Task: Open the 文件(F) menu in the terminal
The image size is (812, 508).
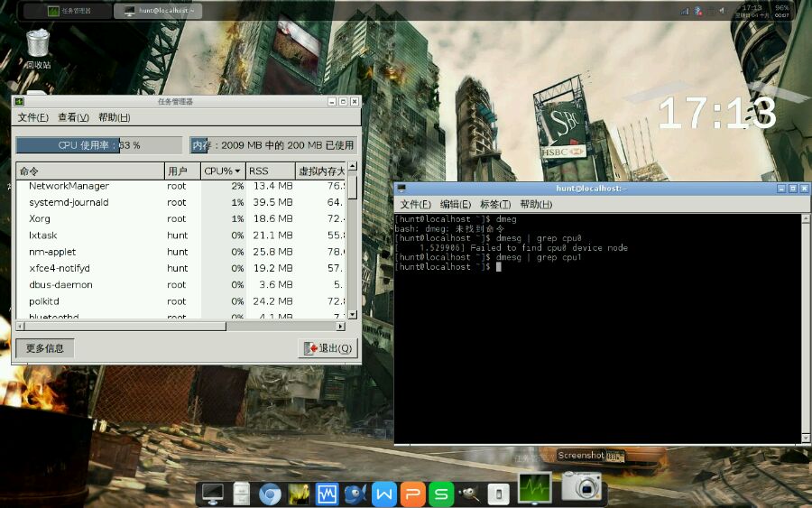Action: (x=415, y=205)
